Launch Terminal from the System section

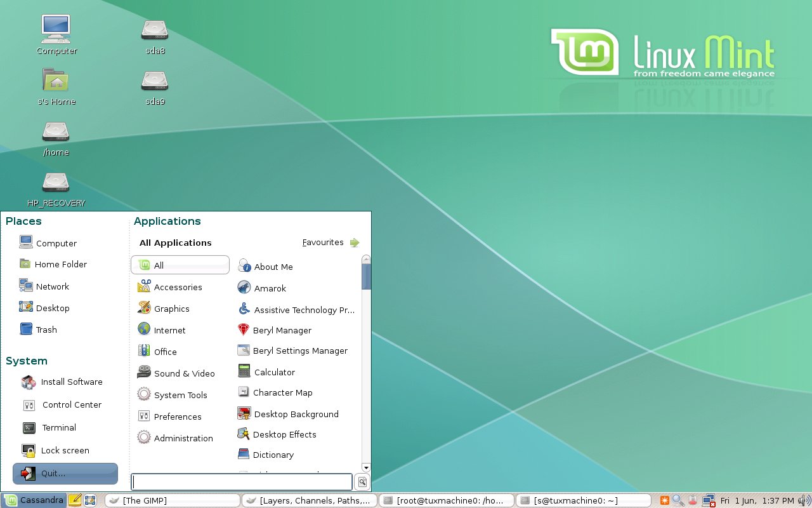click(x=49, y=427)
